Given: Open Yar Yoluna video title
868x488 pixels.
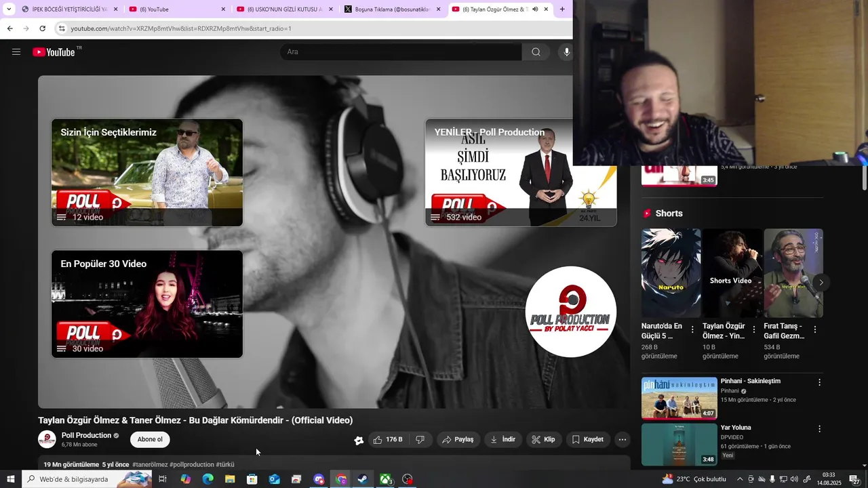Looking at the screenshot, I should (x=736, y=428).
